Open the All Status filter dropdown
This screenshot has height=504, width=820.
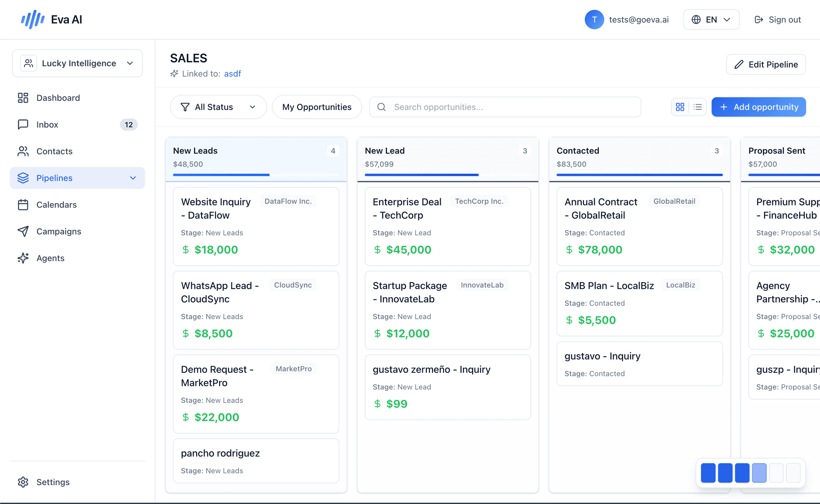218,107
